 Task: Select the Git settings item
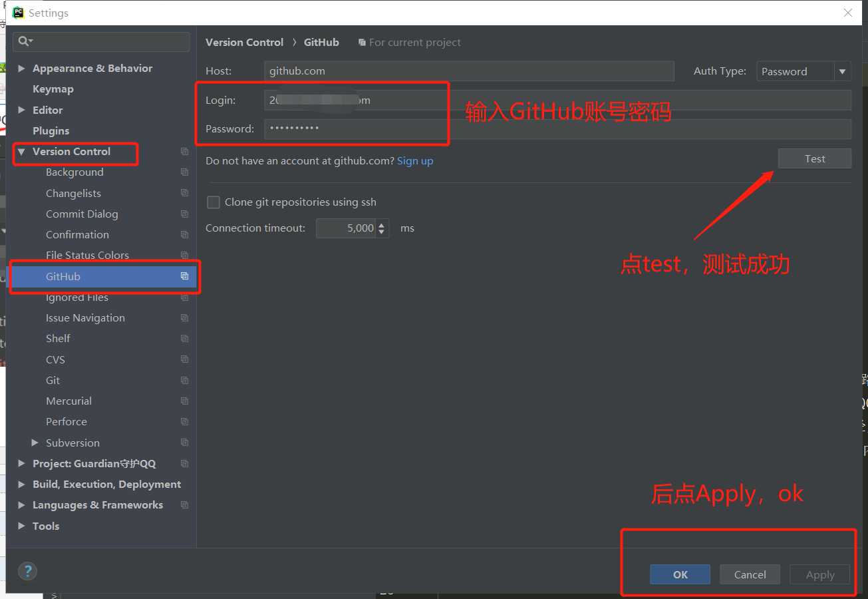[x=53, y=381]
